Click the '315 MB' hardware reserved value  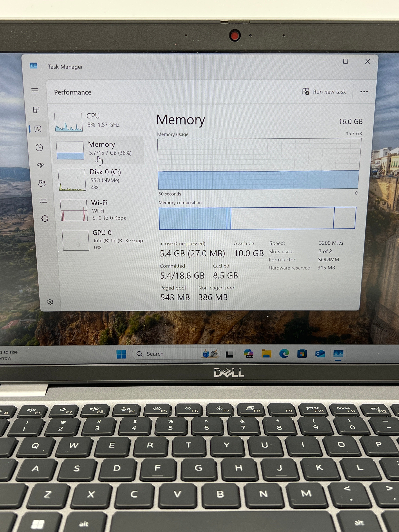tap(326, 267)
